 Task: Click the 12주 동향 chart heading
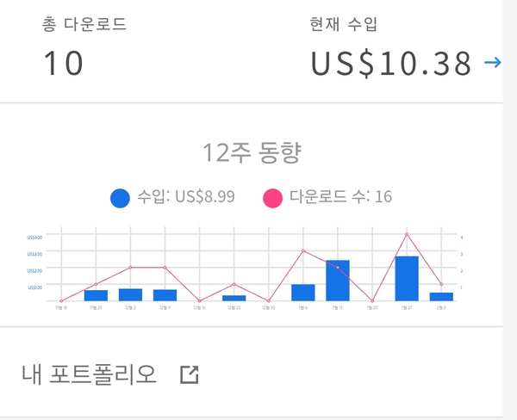point(252,153)
